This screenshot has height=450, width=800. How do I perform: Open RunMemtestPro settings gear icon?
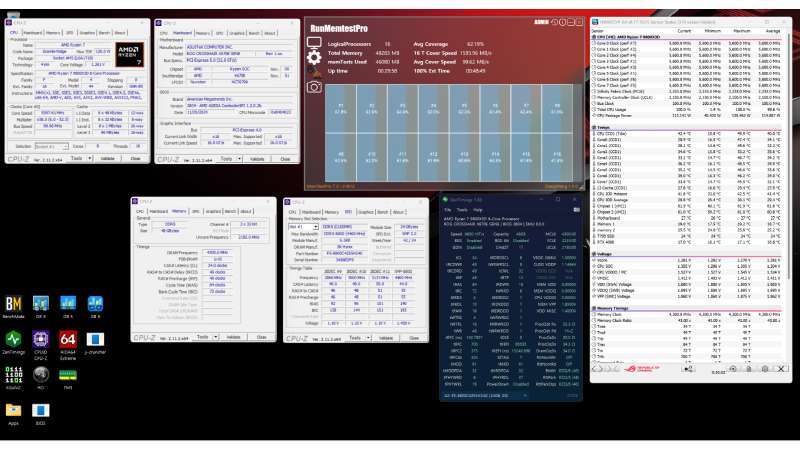[314, 57]
